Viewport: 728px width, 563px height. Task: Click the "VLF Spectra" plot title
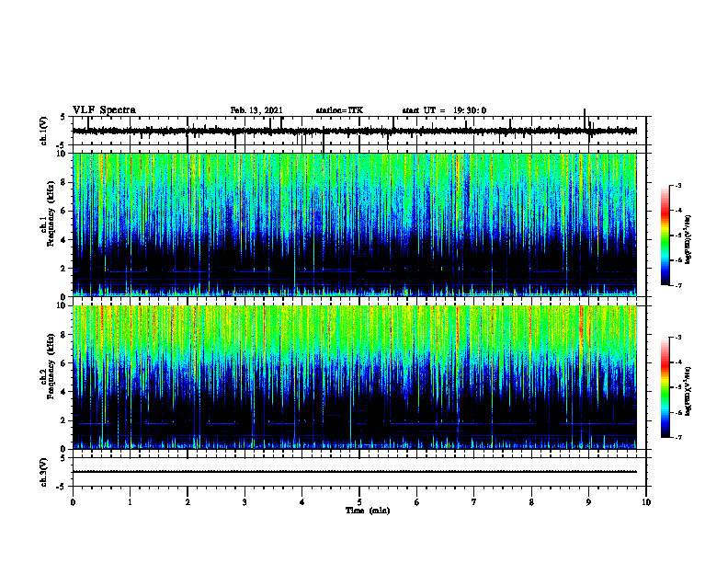point(104,110)
